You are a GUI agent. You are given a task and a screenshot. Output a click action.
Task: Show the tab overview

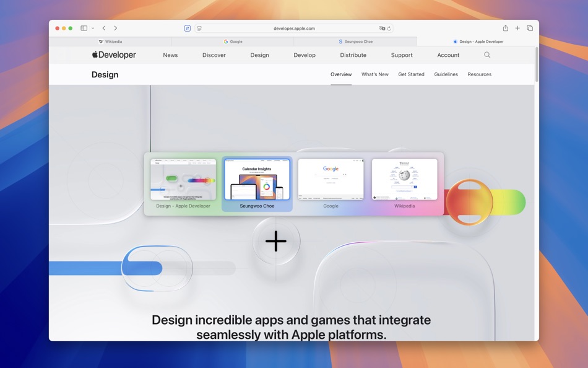pyautogui.click(x=530, y=28)
